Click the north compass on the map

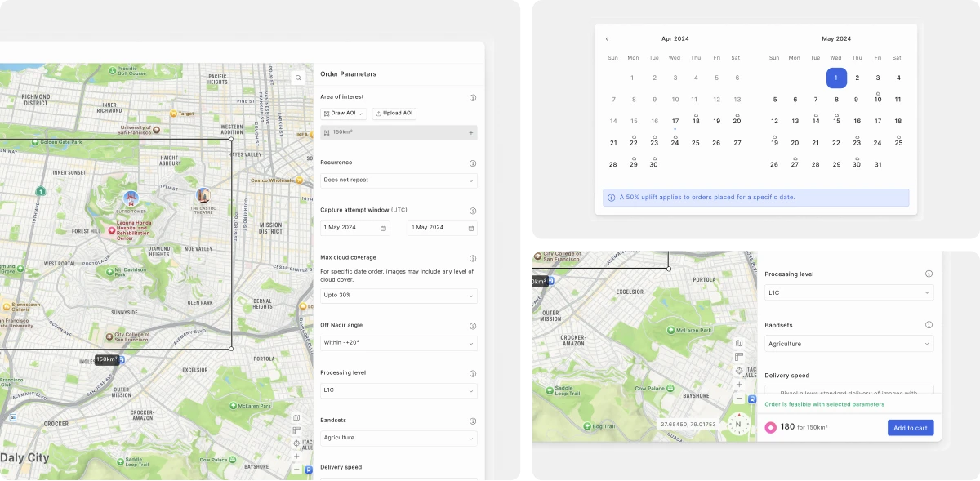(x=738, y=424)
